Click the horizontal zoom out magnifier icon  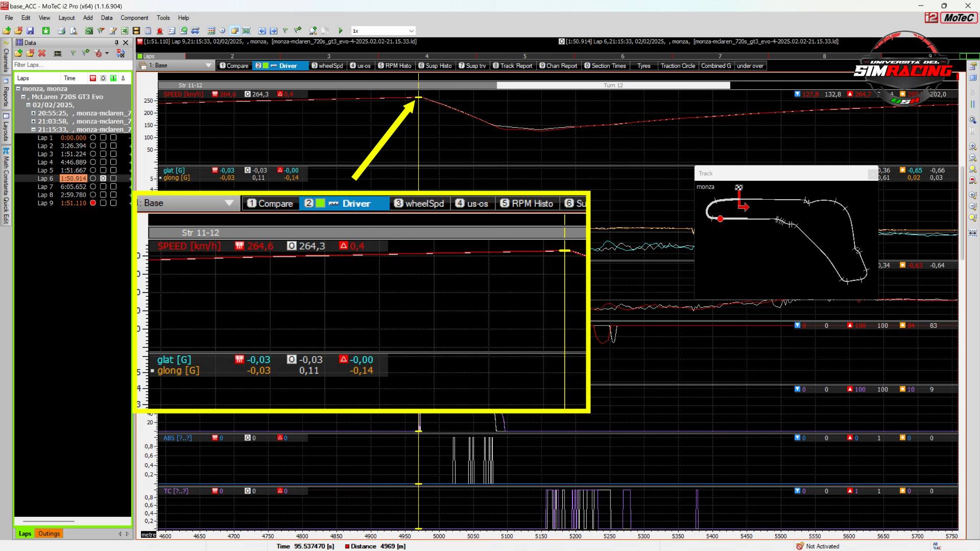(x=972, y=158)
